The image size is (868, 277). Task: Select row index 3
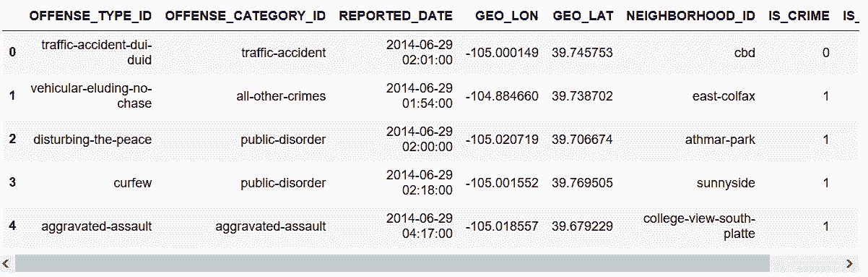click(x=12, y=182)
